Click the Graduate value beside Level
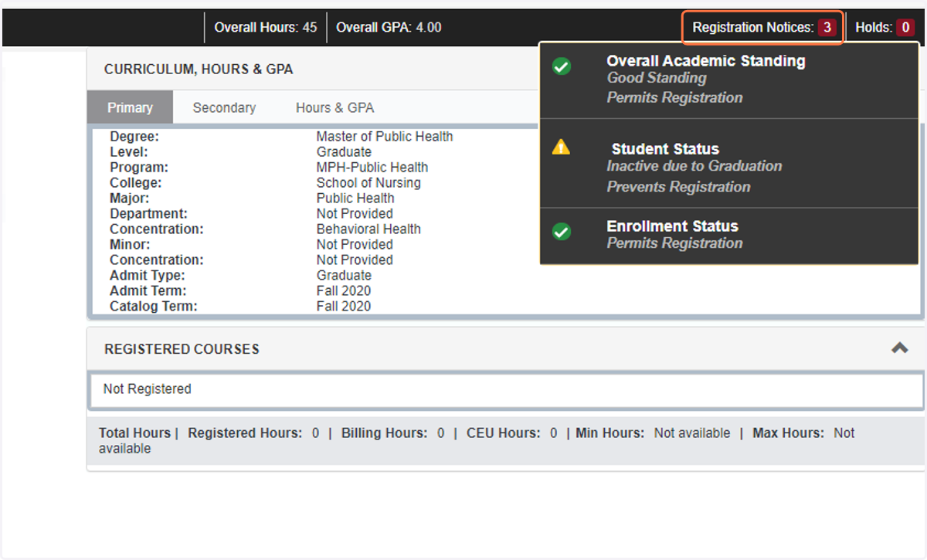 344,152
